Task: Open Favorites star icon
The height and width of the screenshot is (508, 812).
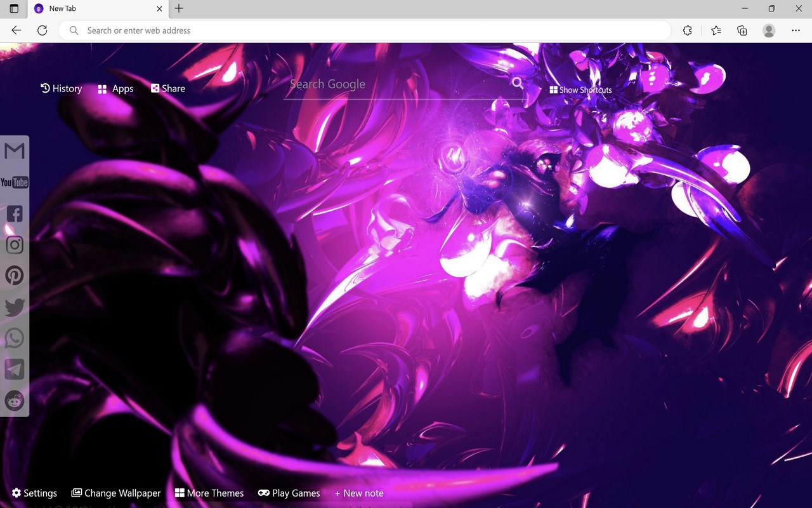Action: tap(716, 30)
